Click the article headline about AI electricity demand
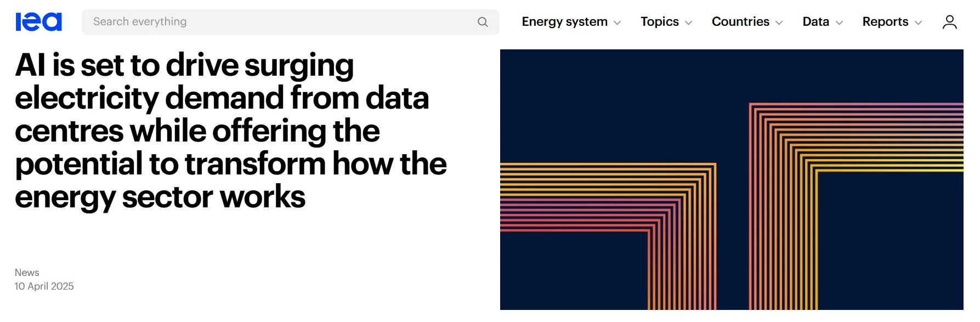 click(x=230, y=131)
